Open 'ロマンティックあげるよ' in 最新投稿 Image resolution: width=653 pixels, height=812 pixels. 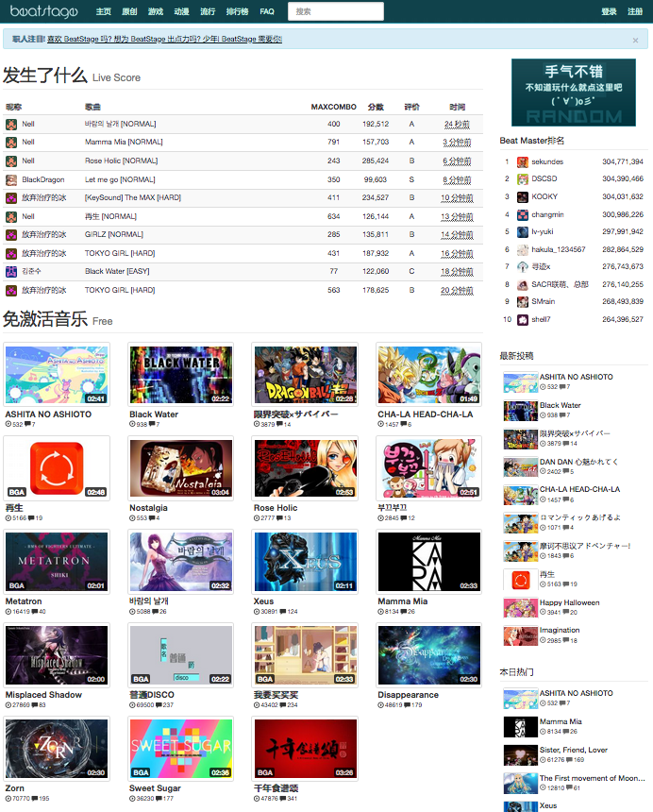(x=580, y=517)
